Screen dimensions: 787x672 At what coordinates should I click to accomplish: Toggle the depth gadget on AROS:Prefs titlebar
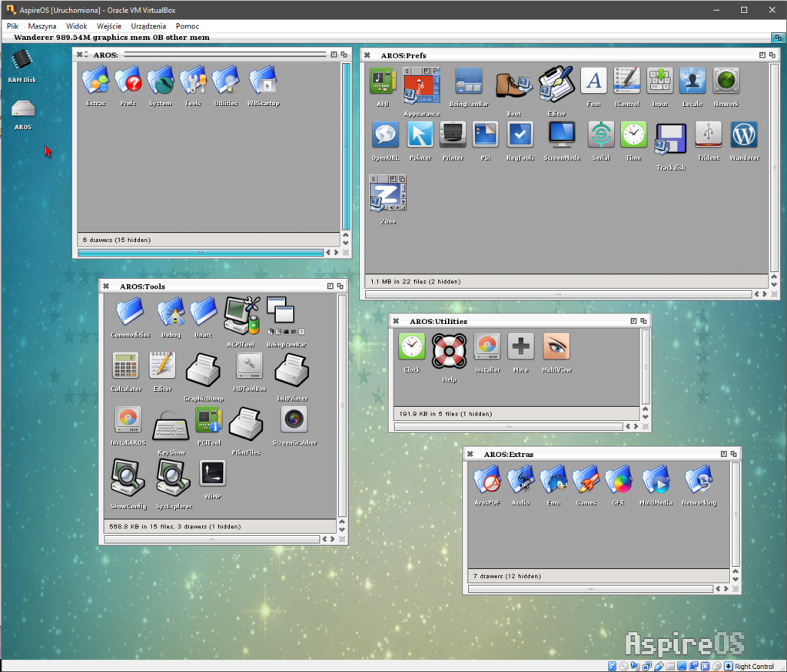pos(773,55)
